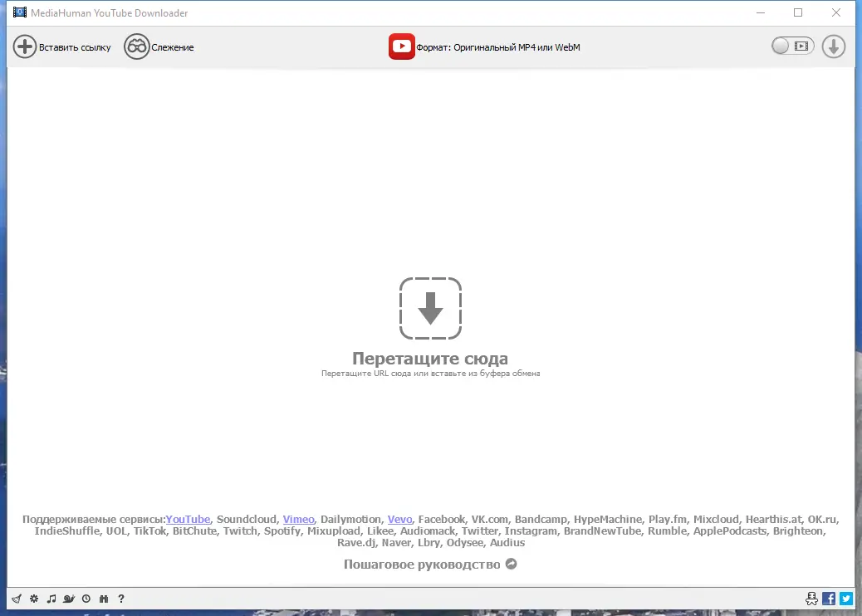Click the binoculars icon in bottom bar

pyautogui.click(x=103, y=599)
